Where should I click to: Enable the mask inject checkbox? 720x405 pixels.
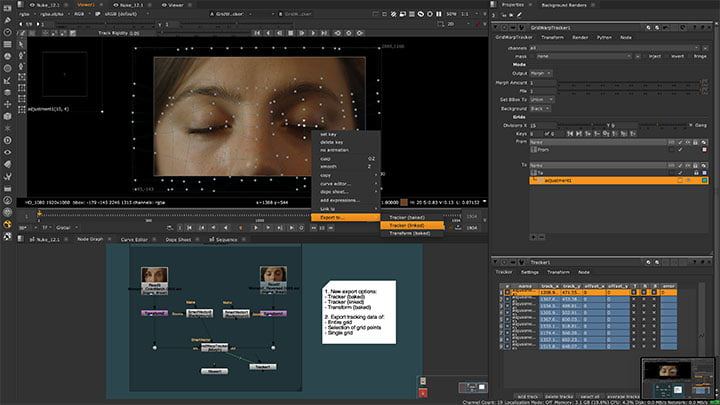pyautogui.click(x=645, y=56)
